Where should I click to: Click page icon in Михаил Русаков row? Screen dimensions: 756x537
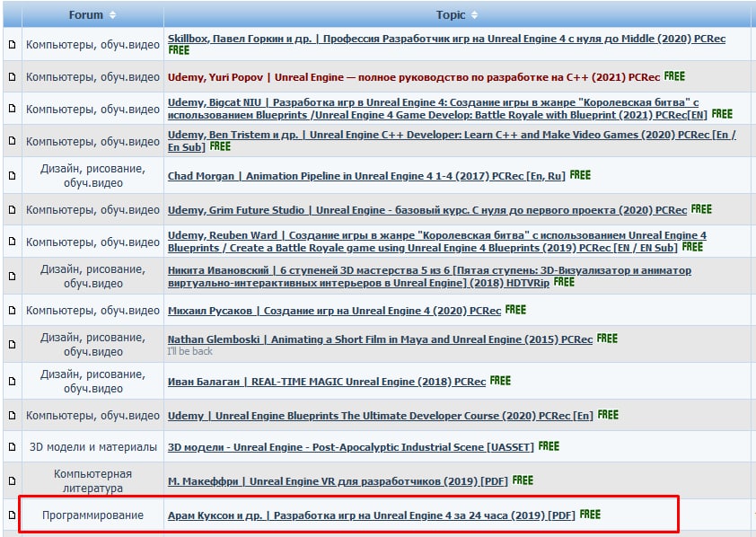tap(13, 311)
